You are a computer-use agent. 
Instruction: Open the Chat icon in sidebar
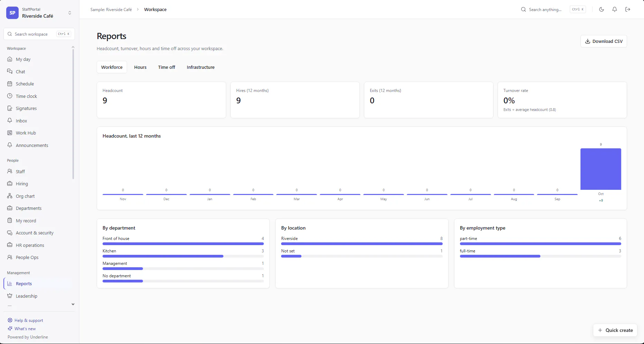tap(10, 72)
